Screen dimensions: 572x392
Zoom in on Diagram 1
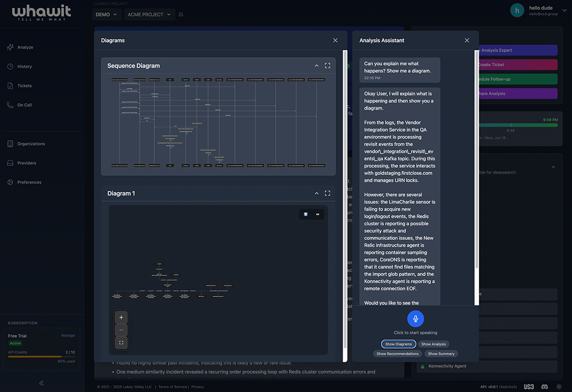121,317
